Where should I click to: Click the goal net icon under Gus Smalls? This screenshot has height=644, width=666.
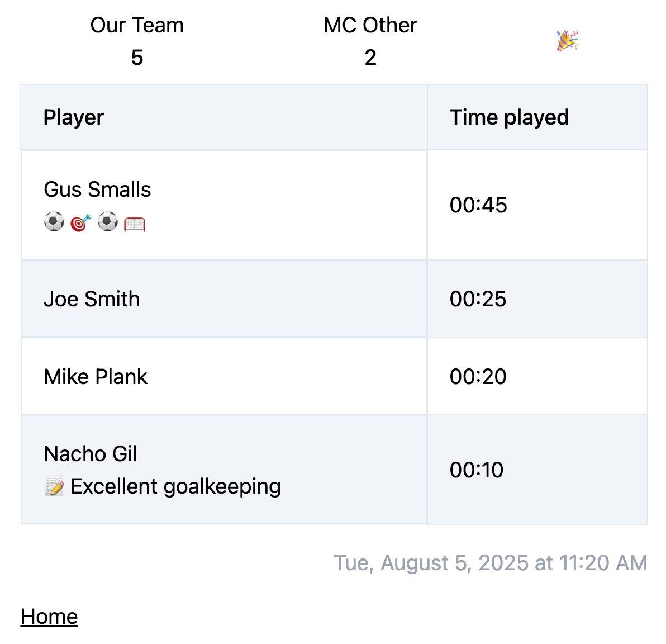pyautogui.click(x=135, y=224)
